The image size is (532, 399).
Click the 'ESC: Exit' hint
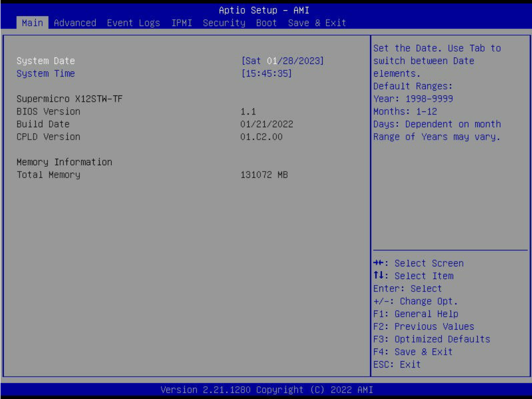tap(397, 364)
